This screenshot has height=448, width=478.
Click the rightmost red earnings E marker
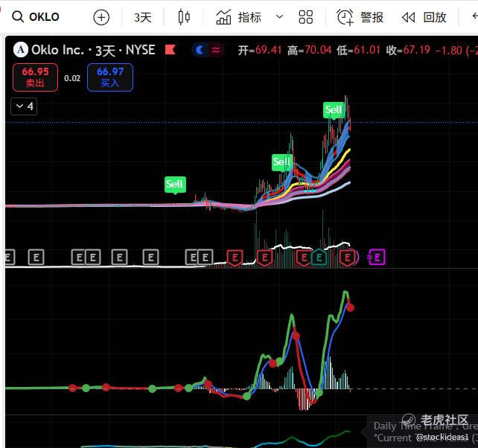click(347, 257)
